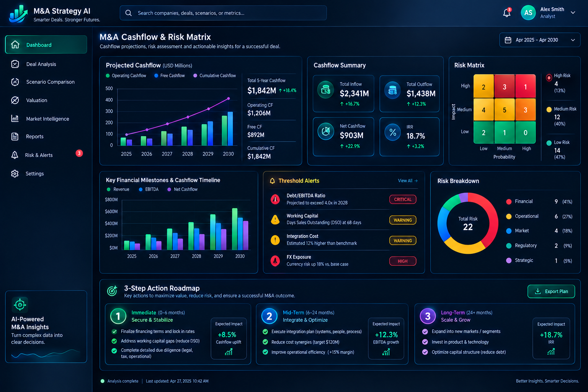
Task: Click the HIGH badge for FX Exposure
Action: point(403,261)
